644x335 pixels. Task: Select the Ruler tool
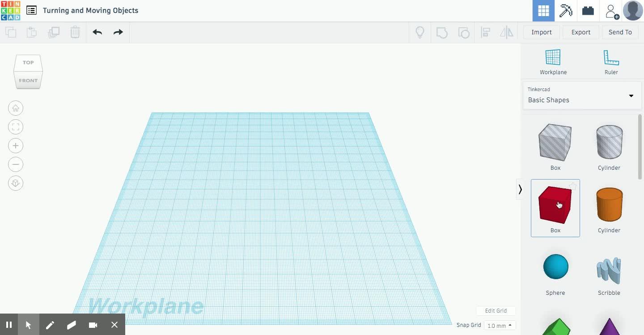click(x=611, y=62)
